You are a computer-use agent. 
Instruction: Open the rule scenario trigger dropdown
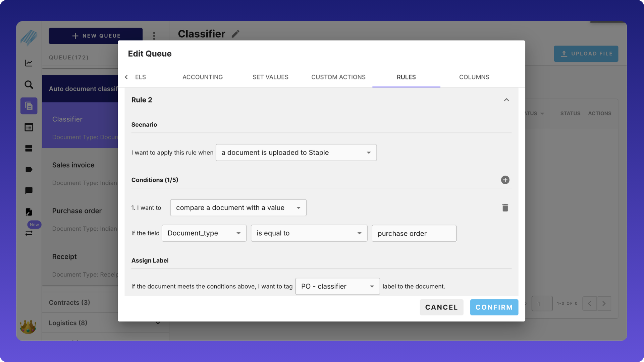pos(296,153)
